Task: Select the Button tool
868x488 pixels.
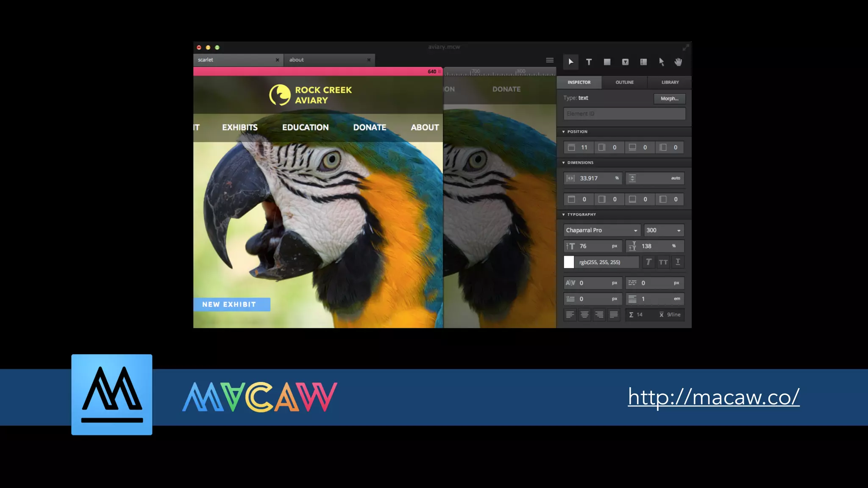Action: click(x=625, y=62)
